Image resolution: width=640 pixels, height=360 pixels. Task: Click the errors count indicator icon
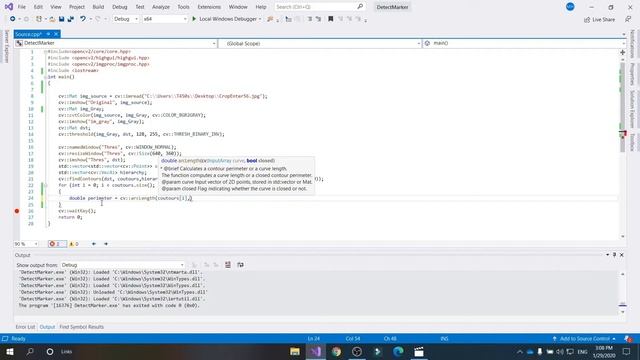(x=57, y=244)
